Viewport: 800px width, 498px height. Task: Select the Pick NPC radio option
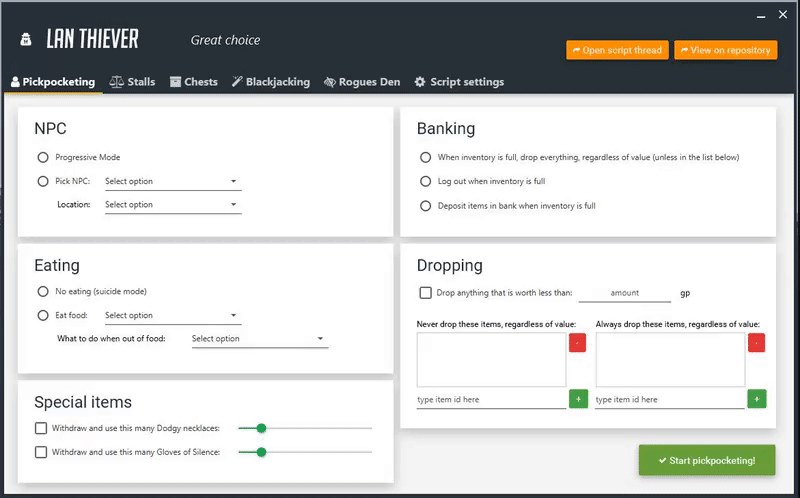coord(43,181)
